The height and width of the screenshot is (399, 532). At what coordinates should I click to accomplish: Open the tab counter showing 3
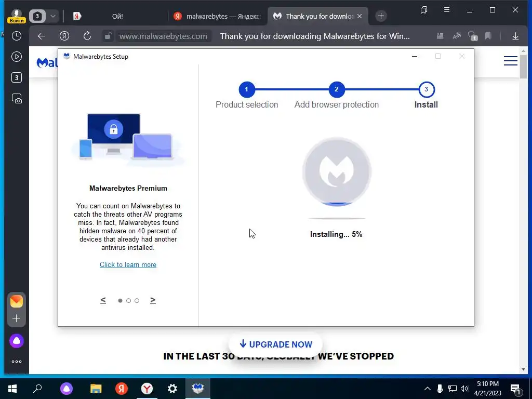[x=37, y=16]
